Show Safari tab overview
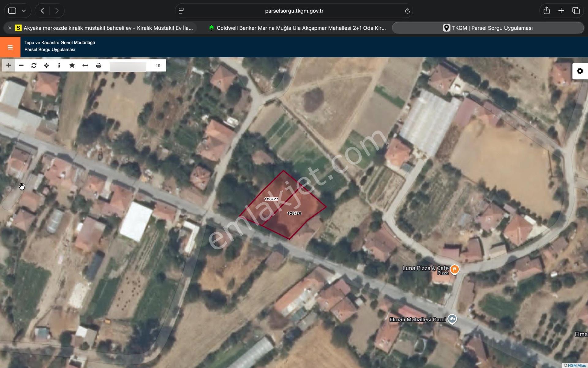Image resolution: width=588 pixels, height=368 pixels. [x=576, y=11]
